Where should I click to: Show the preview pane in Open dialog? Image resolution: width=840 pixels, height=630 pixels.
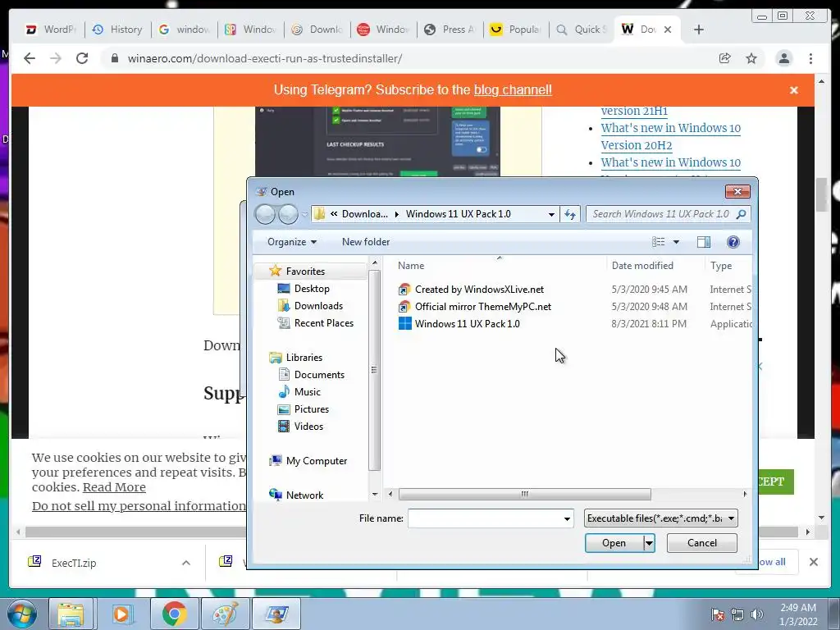tap(703, 242)
